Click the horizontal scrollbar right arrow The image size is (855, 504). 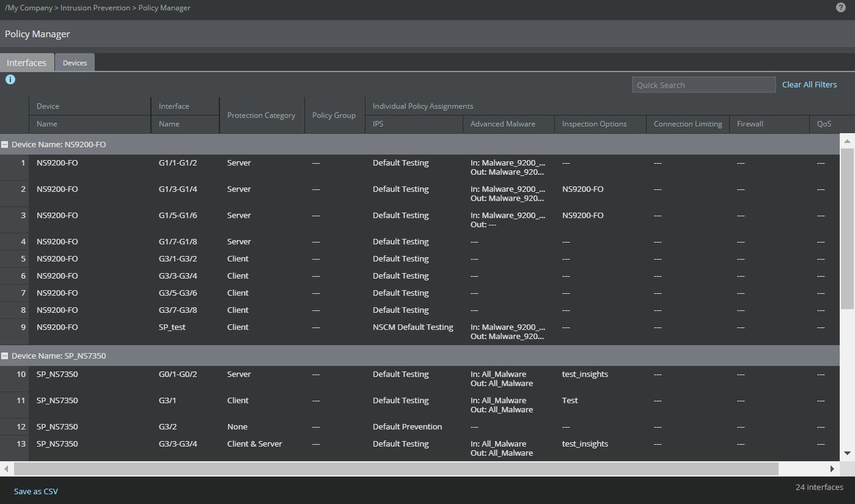click(x=832, y=469)
